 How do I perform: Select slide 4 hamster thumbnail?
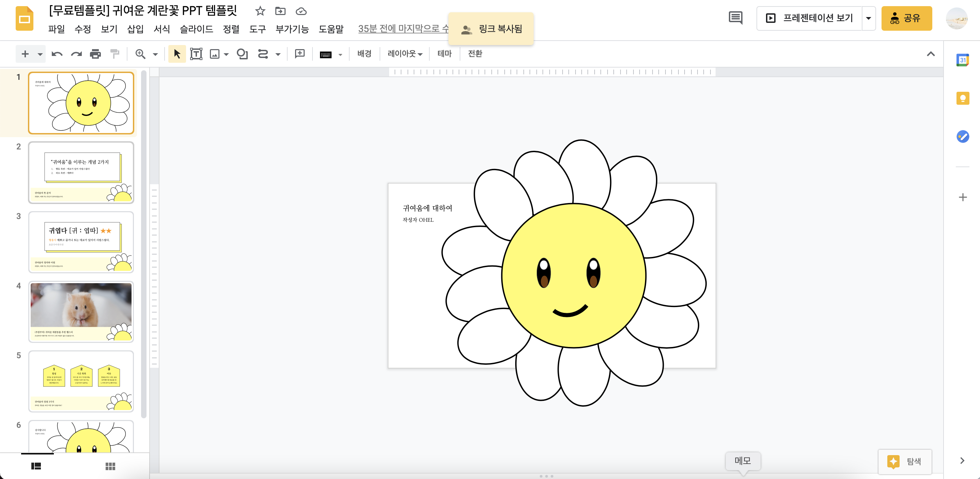81,311
